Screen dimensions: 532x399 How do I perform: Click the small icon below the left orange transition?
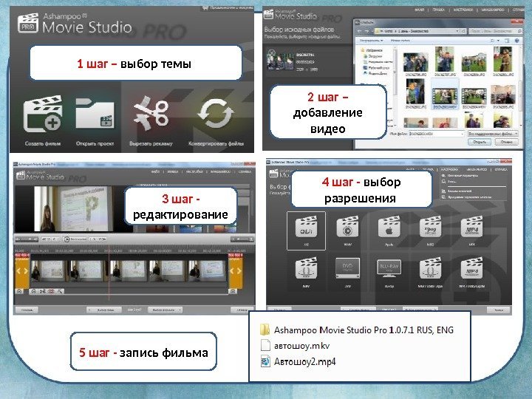point(20,291)
